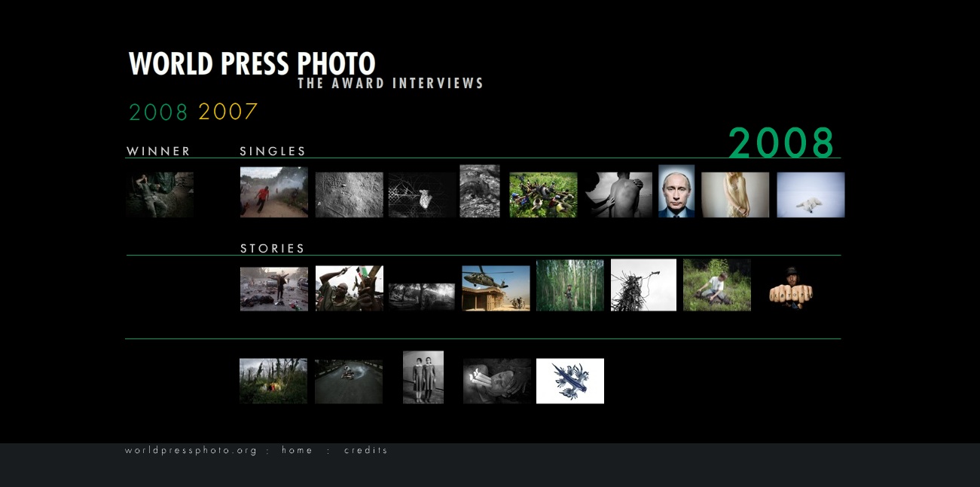Select the tangled utility pole thumbnail
Image resolution: width=980 pixels, height=487 pixels.
pos(643,285)
